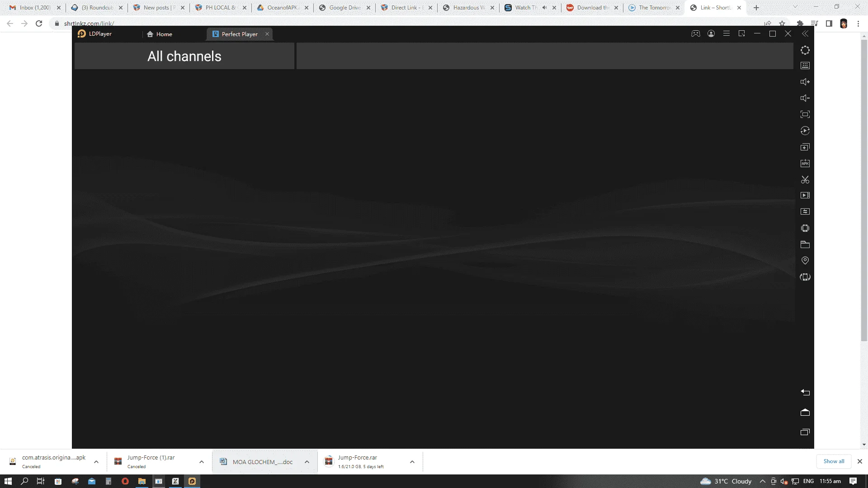Image resolution: width=868 pixels, height=488 pixels.
Task: Collapse LDPlayer sidebar with double arrow
Action: pos(805,33)
